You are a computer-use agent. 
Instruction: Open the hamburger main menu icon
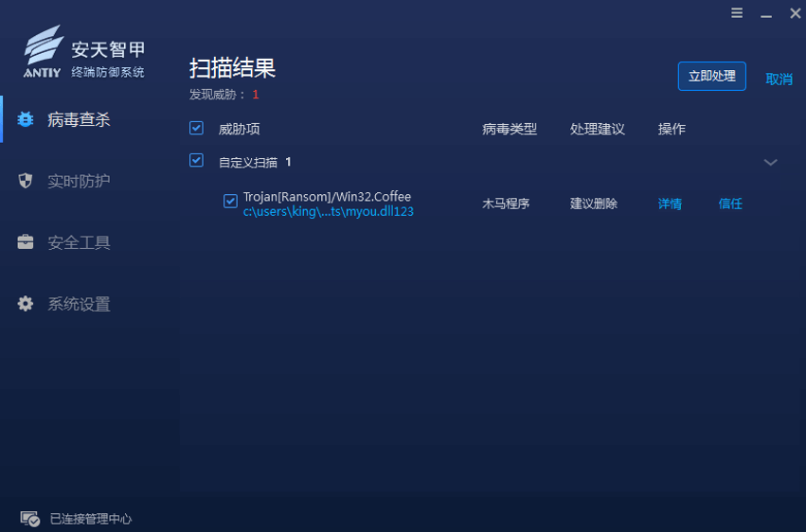point(737,13)
